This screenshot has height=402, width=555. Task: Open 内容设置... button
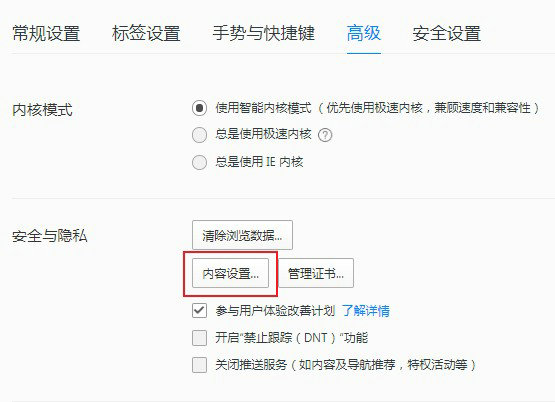coord(230,273)
